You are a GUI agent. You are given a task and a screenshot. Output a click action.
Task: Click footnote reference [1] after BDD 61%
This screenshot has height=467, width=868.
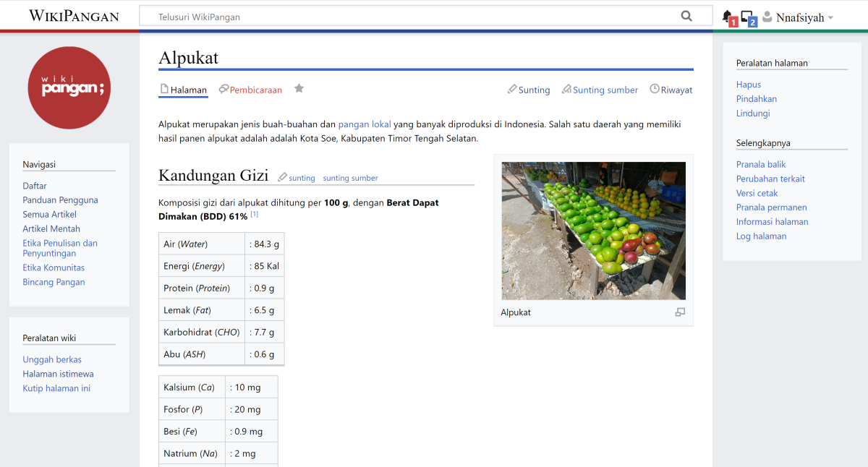[x=254, y=213]
